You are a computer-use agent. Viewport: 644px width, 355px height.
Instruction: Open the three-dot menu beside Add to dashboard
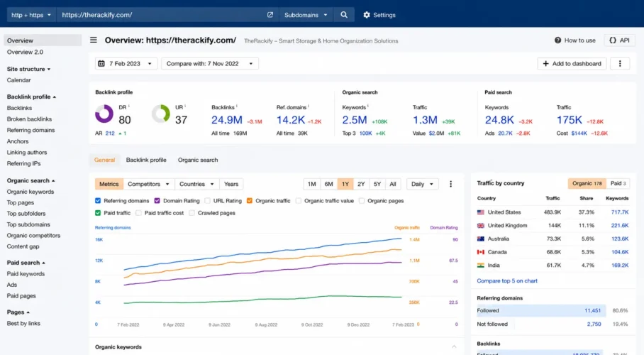pyautogui.click(x=620, y=63)
